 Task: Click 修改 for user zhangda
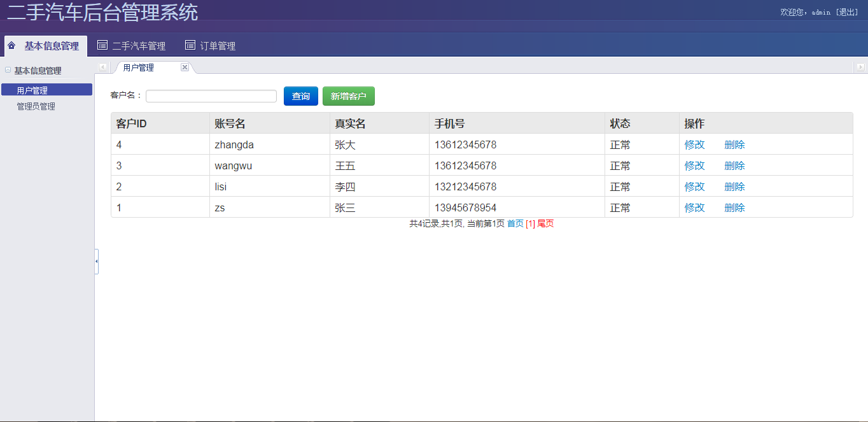coord(695,144)
